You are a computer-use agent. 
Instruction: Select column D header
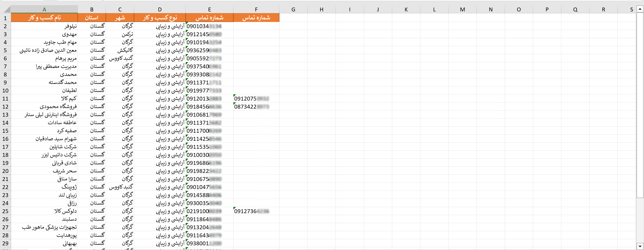(160, 10)
